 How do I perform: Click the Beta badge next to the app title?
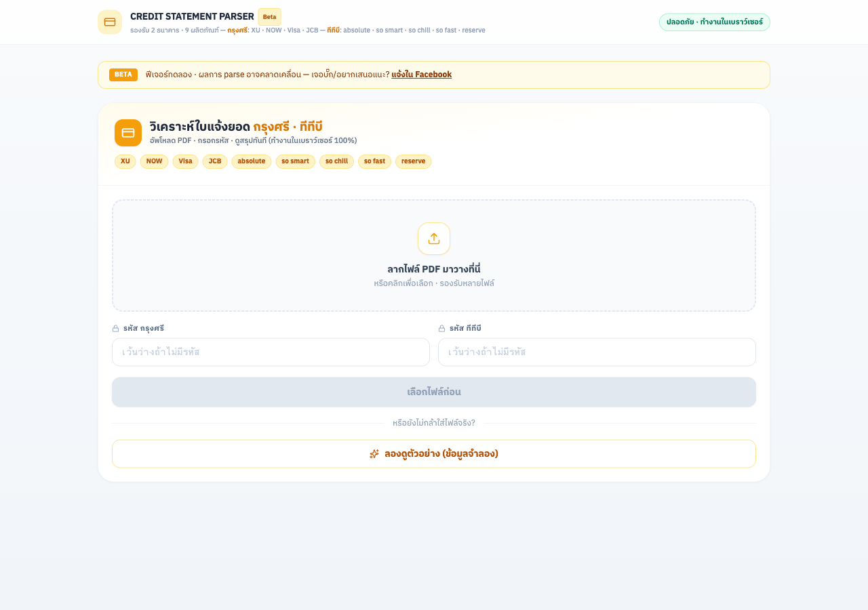pyautogui.click(x=269, y=16)
